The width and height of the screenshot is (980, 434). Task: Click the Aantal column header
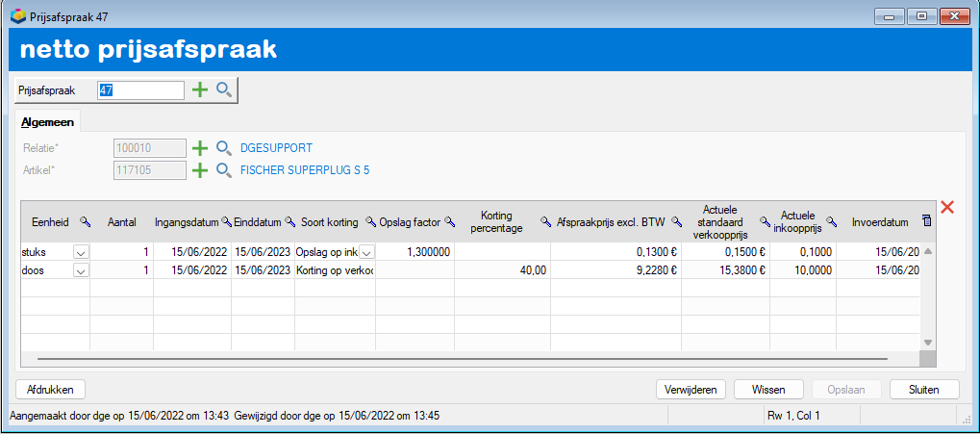pyautogui.click(x=122, y=221)
